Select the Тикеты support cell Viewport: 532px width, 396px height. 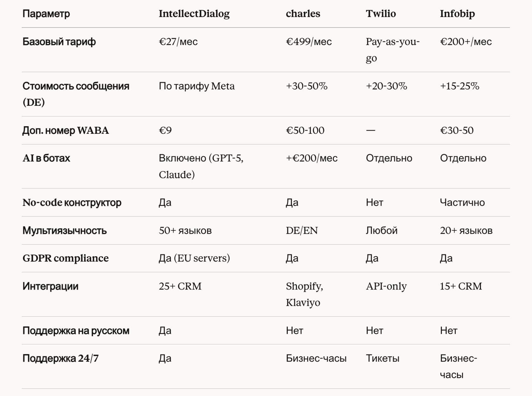click(382, 358)
